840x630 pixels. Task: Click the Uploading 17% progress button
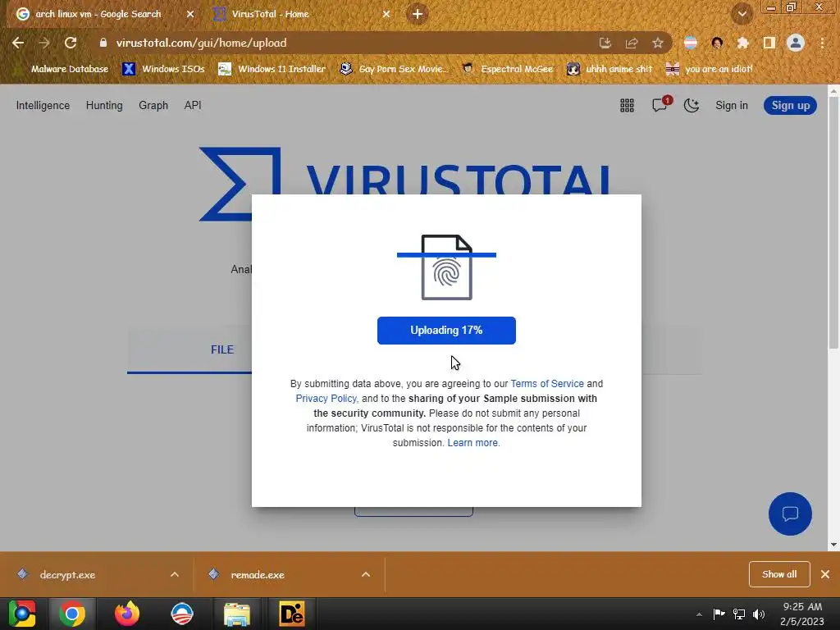446,331
